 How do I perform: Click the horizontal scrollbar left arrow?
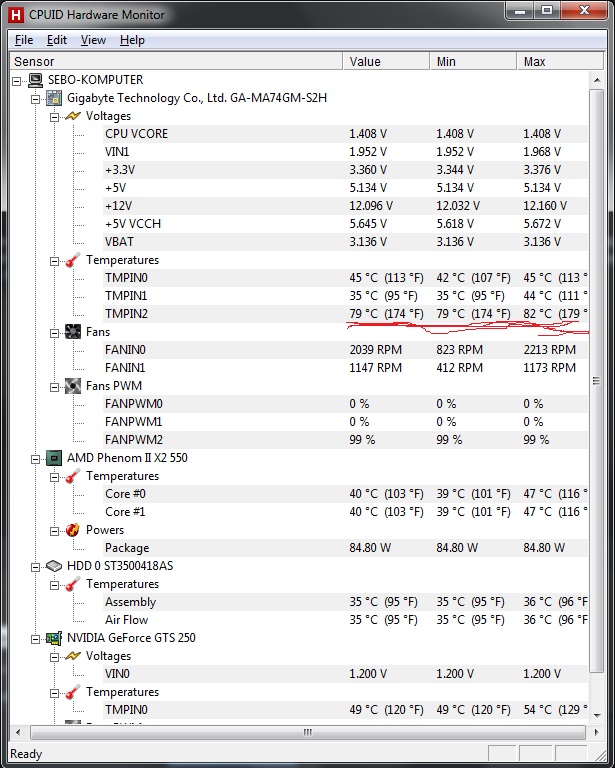(18, 733)
